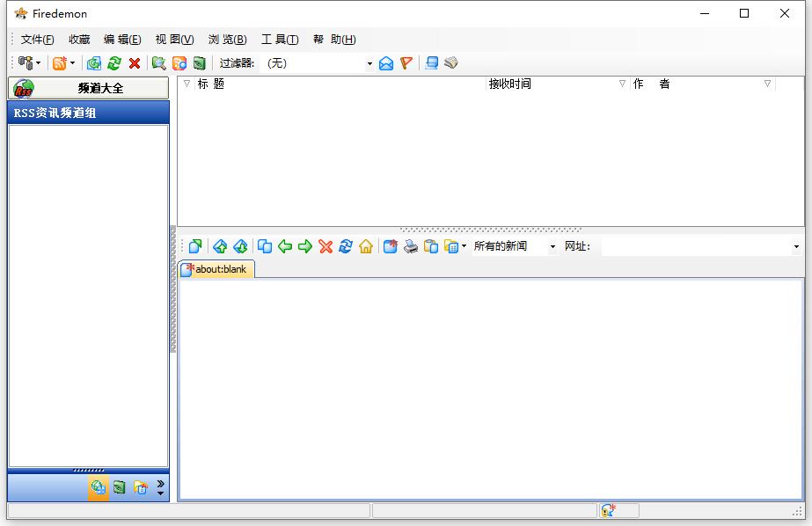Click the folder icon in bottom sidebar
This screenshot has height=526, width=812.
point(141,487)
